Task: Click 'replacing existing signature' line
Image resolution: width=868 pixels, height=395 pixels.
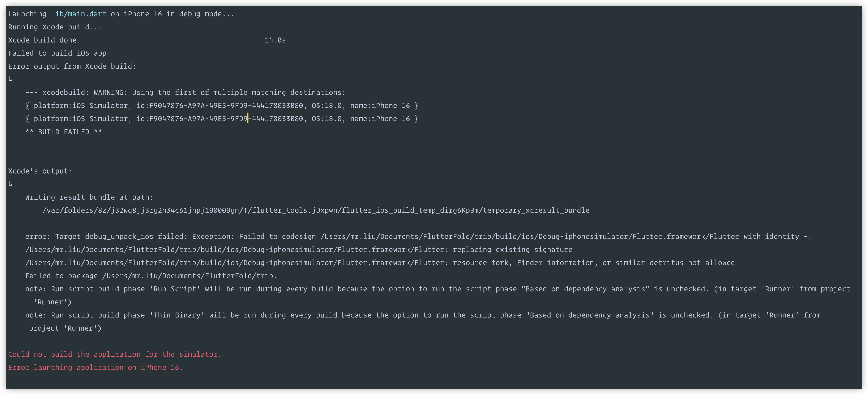Action: pos(299,250)
